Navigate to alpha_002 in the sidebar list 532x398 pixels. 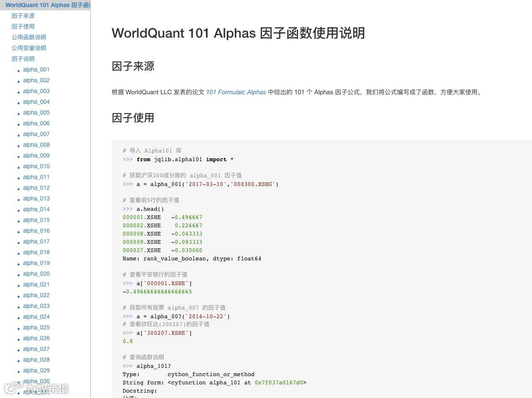pyautogui.click(x=36, y=80)
